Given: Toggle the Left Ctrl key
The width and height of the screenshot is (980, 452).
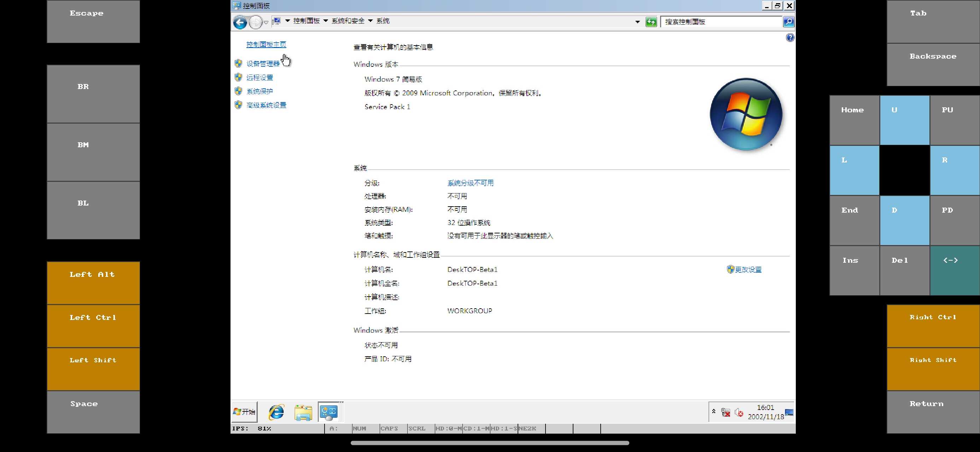Looking at the screenshot, I should (93, 326).
